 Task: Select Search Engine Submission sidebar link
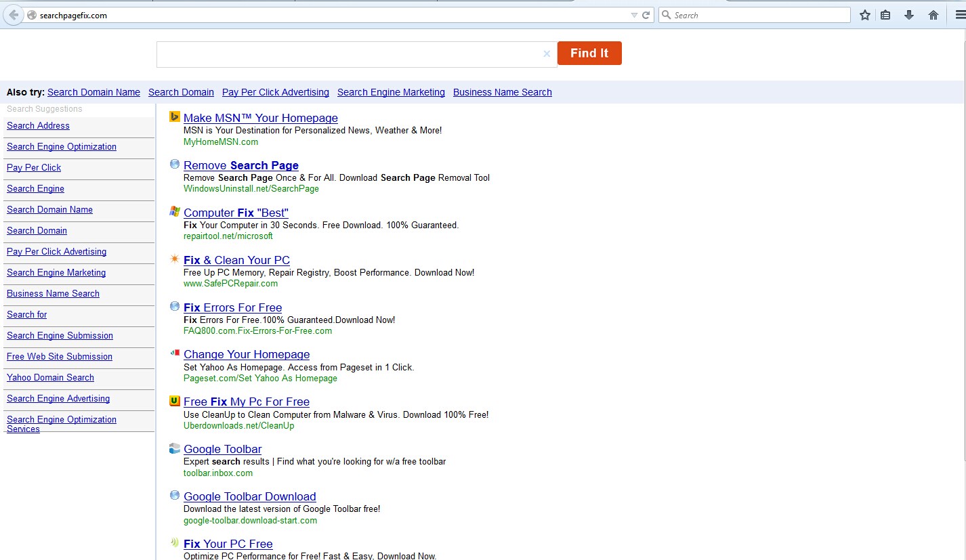tap(60, 336)
